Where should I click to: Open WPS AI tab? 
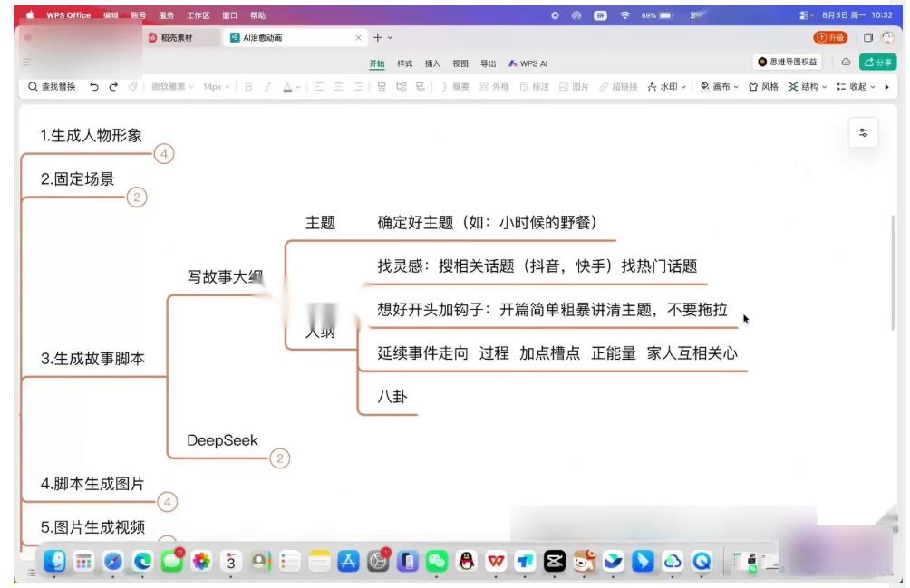[x=528, y=63]
